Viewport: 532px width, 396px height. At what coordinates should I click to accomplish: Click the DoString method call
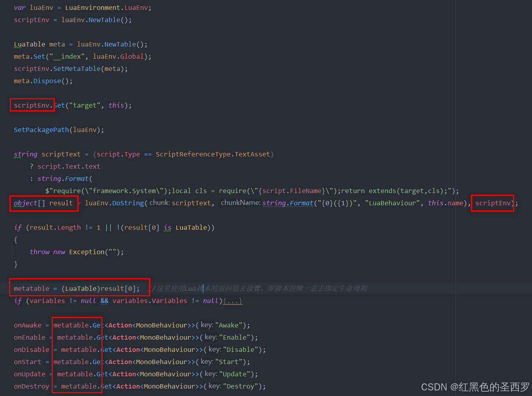(128, 203)
